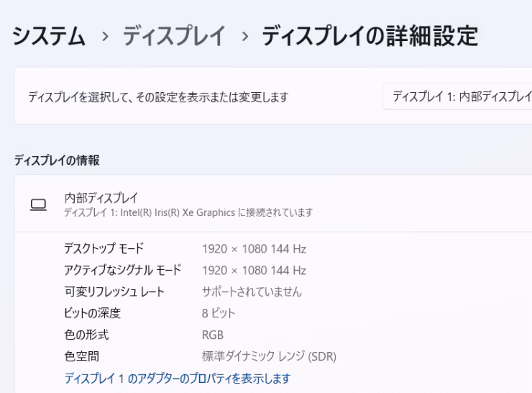Click the 8 ビット depth value
532x393 pixels.
click(x=219, y=313)
